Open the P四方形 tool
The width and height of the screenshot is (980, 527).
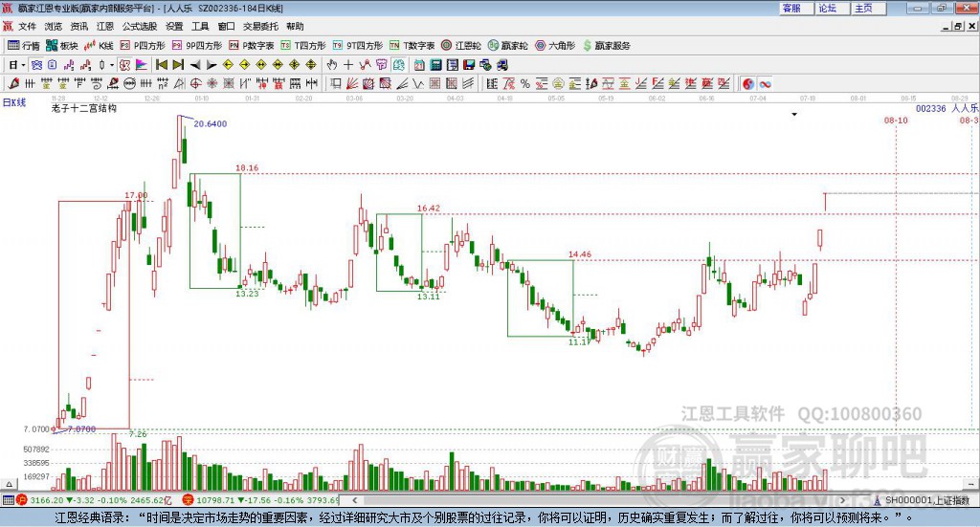coord(143,46)
